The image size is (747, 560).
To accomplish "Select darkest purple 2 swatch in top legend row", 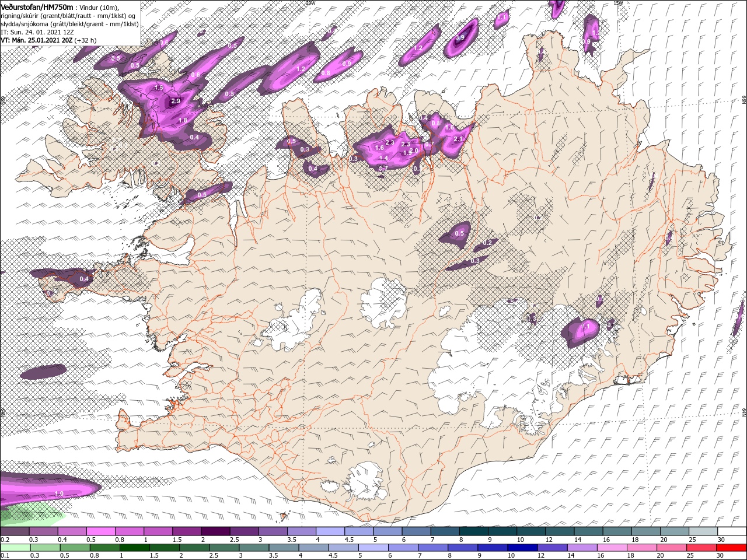I will (215, 531).
